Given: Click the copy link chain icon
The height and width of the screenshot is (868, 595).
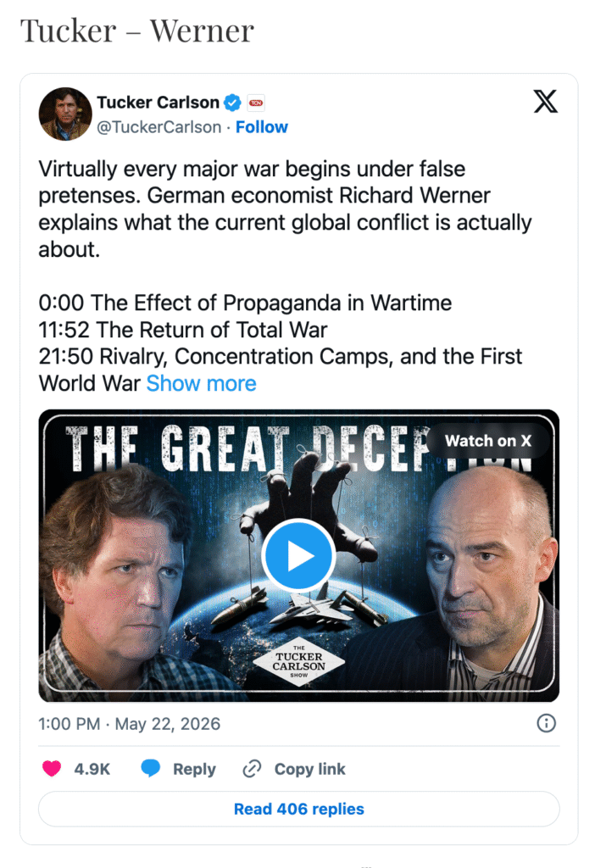Looking at the screenshot, I should (252, 768).
